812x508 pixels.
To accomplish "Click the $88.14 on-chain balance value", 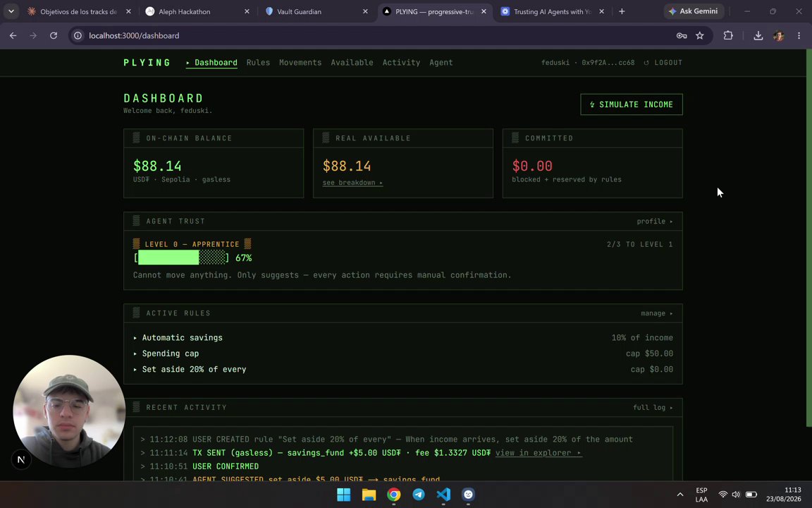I will [157, 166].
